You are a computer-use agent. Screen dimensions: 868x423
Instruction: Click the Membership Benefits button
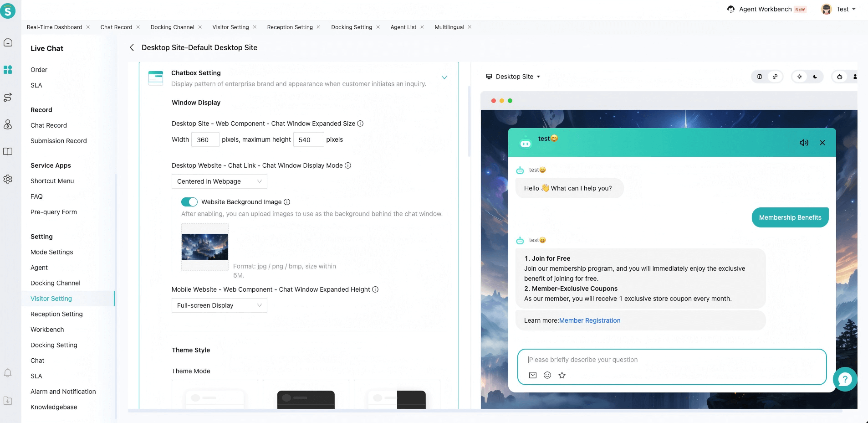coord(790,217)
